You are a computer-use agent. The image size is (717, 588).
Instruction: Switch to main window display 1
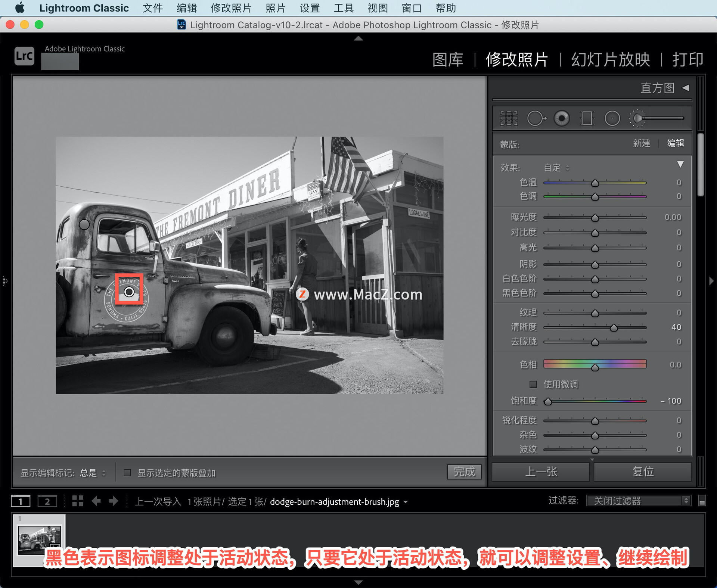21,501
